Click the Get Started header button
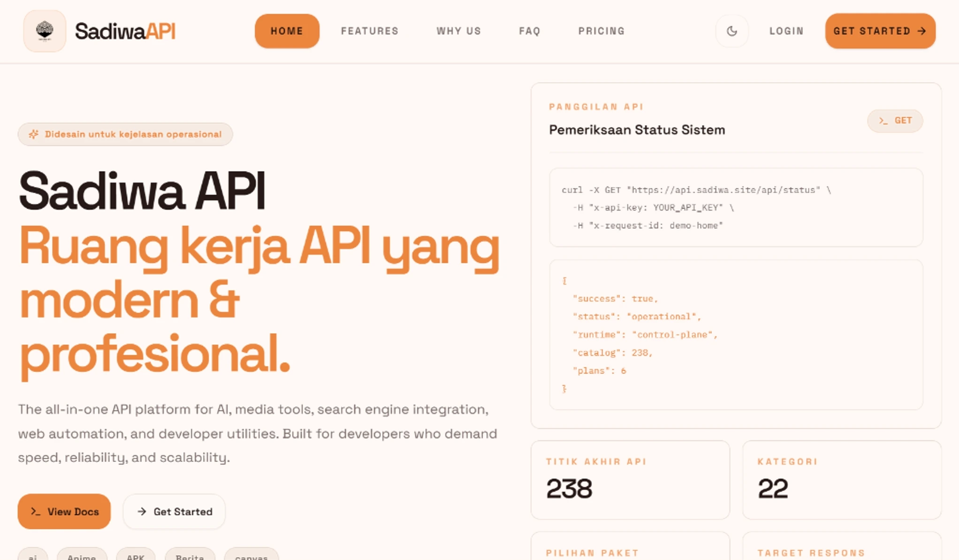This screenshot has width=959, height=560. coord(880,31)
